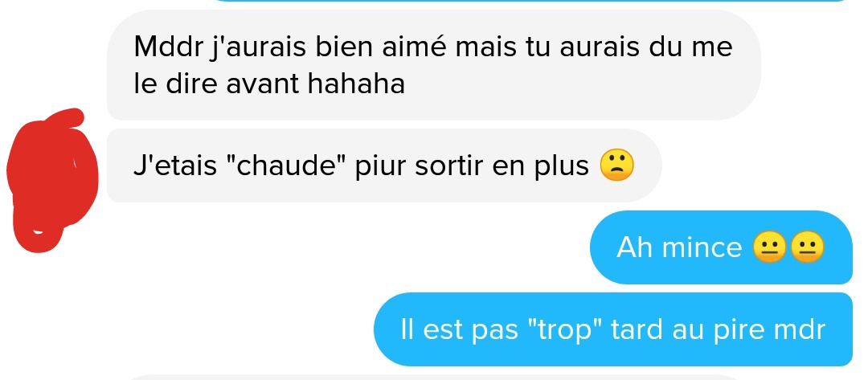Click the quoted word "trop"
This screenshot has height=380, width=868.
pyautogui.click(x=563, y=330)
